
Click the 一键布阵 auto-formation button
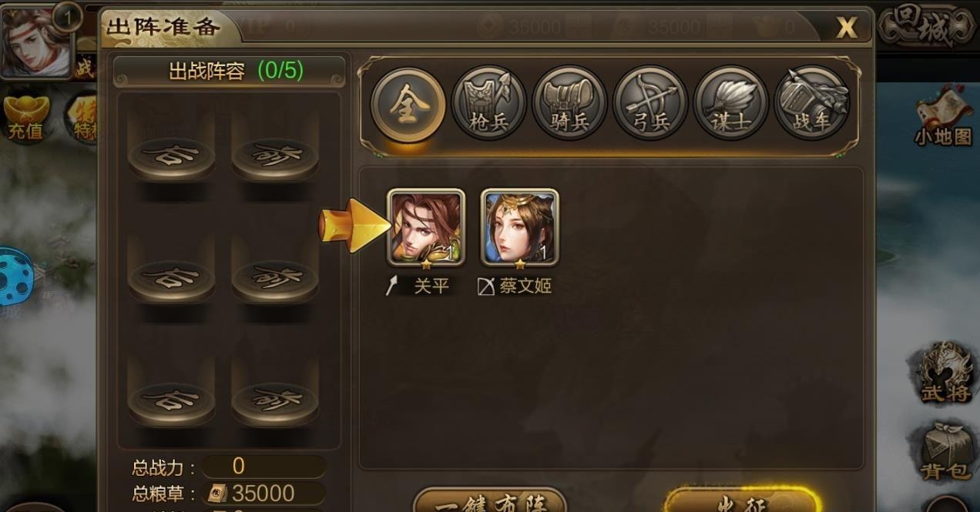[490, 502]
